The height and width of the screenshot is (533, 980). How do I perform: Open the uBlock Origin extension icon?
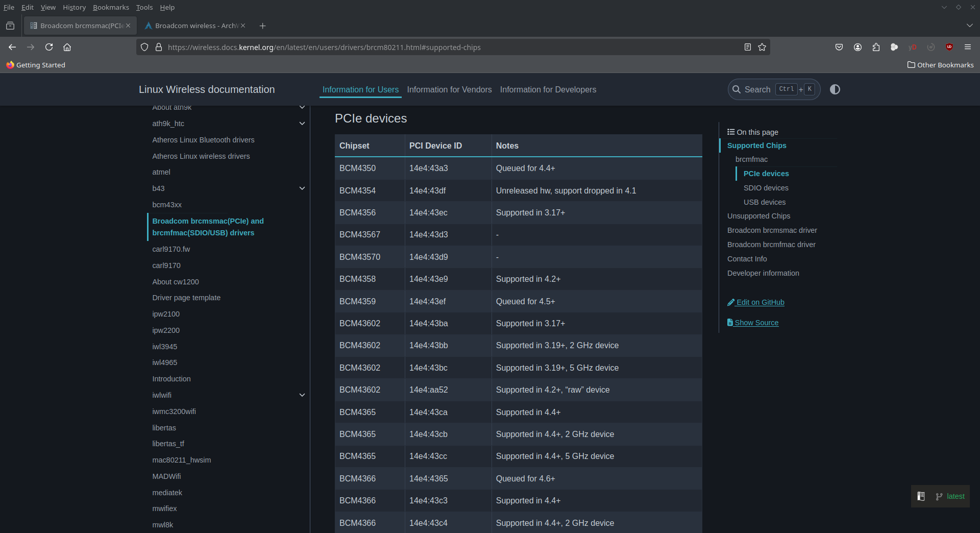click(x=949, y=47)
